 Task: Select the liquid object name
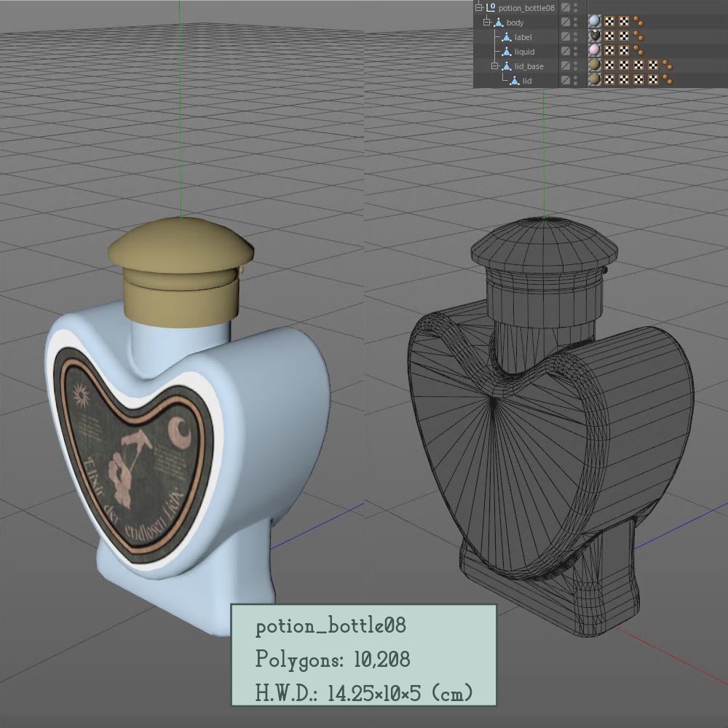tap(524, 52)
